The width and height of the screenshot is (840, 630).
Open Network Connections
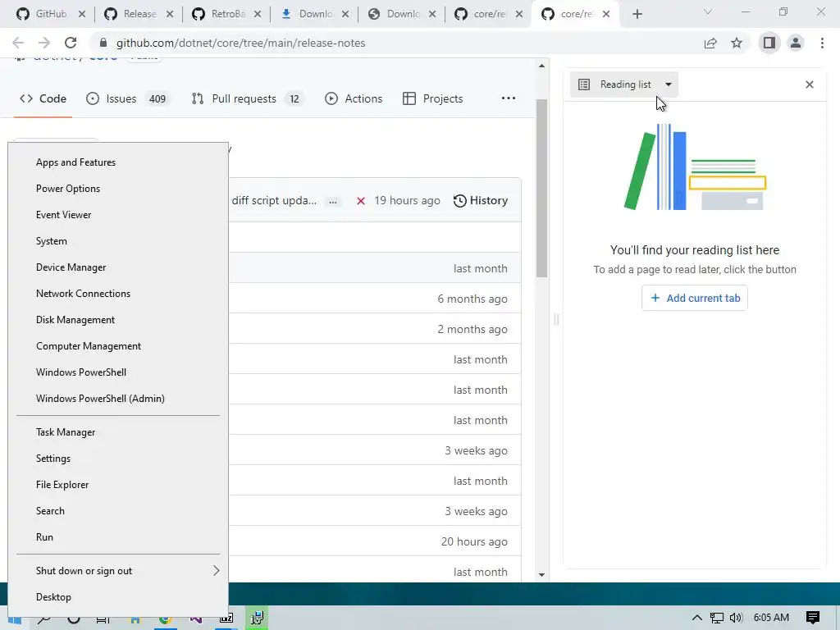pyautogui.click(x=118, y=294)
